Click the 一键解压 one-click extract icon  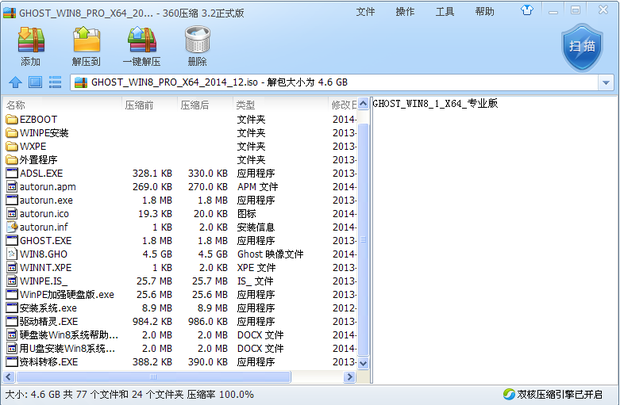[142, 40]
